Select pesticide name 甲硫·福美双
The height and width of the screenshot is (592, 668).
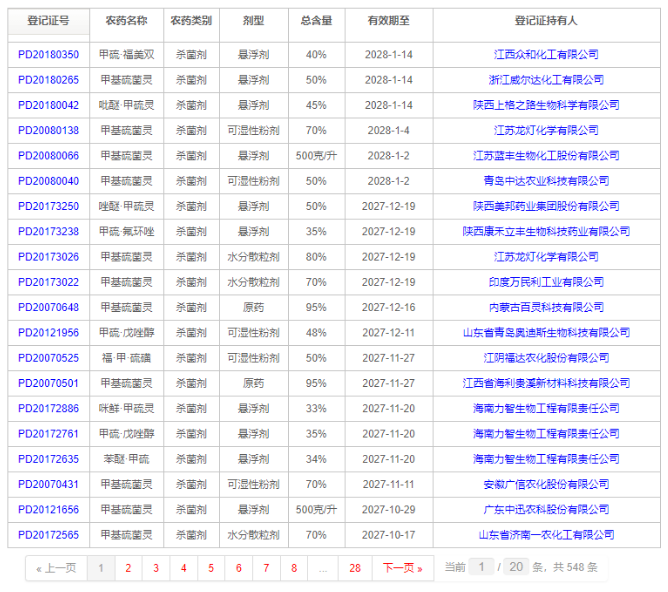tap(127, 55)
